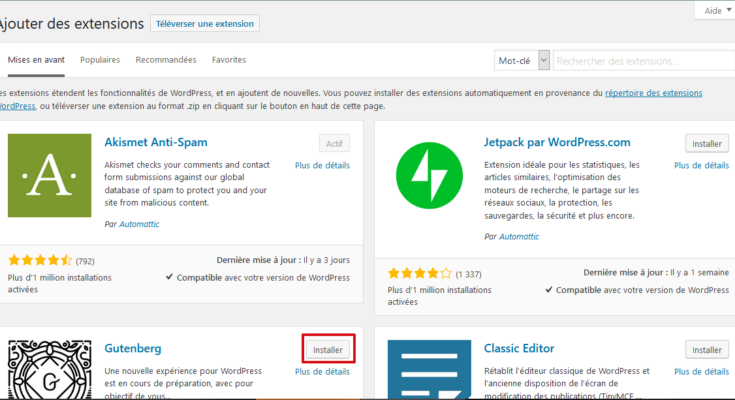Install the Gutenberg plugin
735x400 pixels.
click(328, 350)
